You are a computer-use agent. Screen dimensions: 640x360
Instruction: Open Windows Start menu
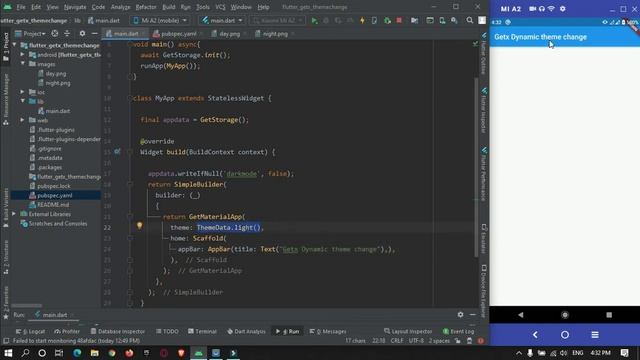(x=8, y=353)
